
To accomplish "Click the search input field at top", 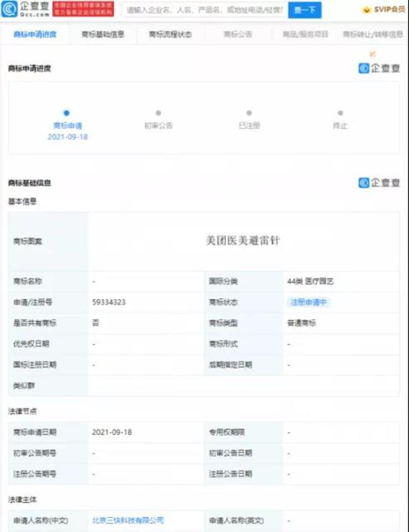I will [x=205, y=10].
